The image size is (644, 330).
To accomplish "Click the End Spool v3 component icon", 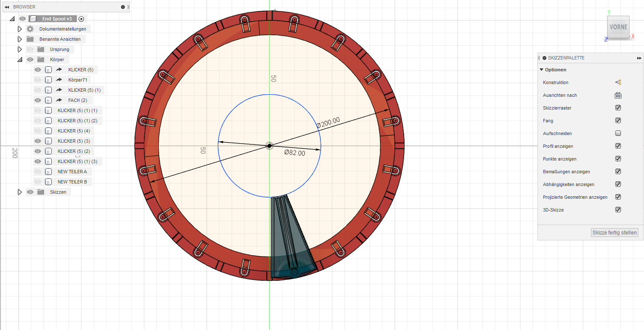I will [x=33, y=19].
